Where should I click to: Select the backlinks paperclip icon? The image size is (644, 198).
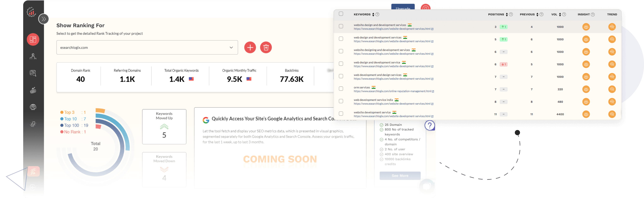pos(33,124)
